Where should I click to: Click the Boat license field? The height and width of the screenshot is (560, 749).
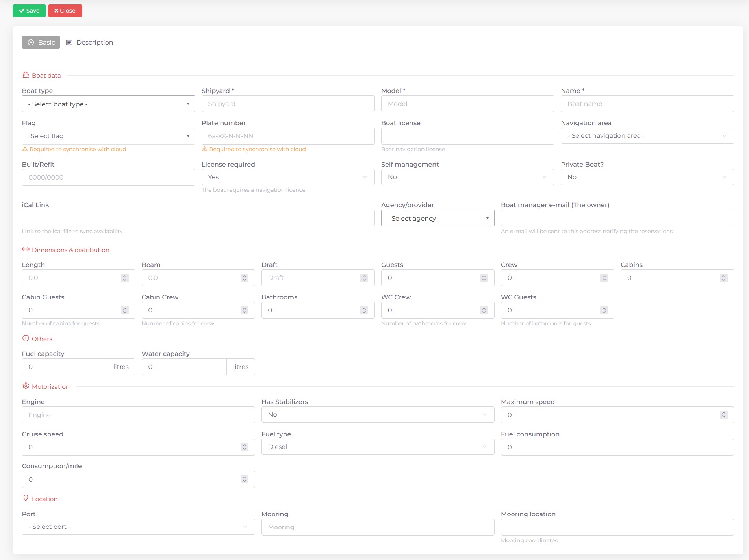pos(467,136)
